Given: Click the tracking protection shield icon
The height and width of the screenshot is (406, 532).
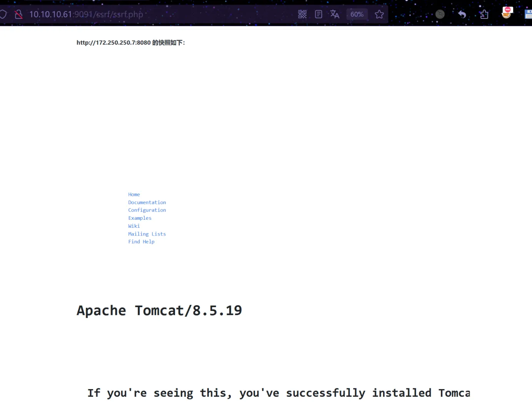Looking at the screenshot, I should pyautogui.click(x=3, y=15).
